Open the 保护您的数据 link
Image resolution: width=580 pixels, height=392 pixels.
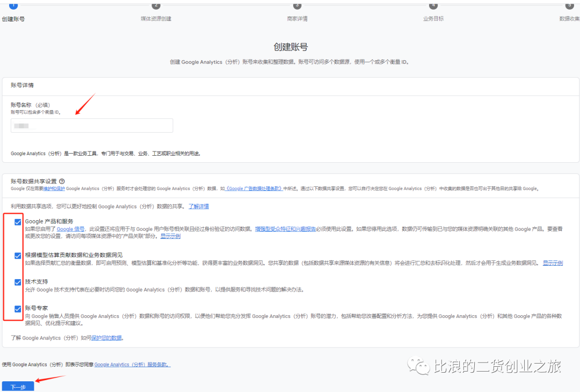tap(106, 338)
